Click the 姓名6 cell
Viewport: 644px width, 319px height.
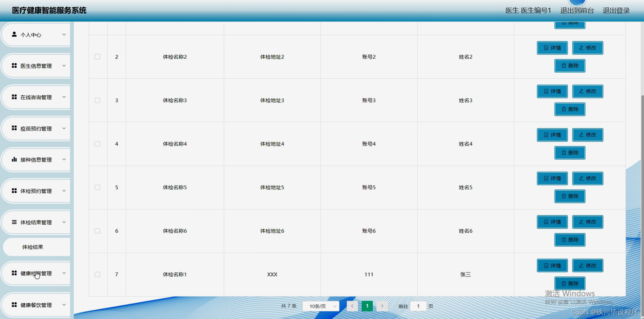pos(466,231)
